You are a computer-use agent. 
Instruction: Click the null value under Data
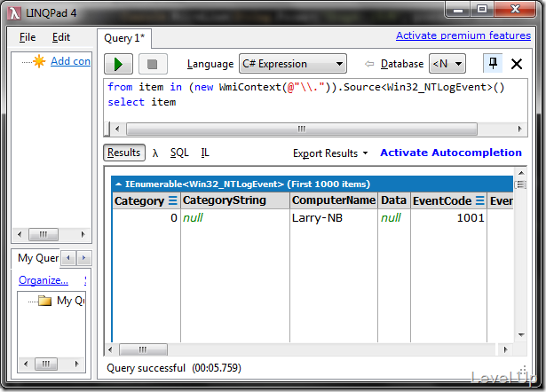point(391,218)
